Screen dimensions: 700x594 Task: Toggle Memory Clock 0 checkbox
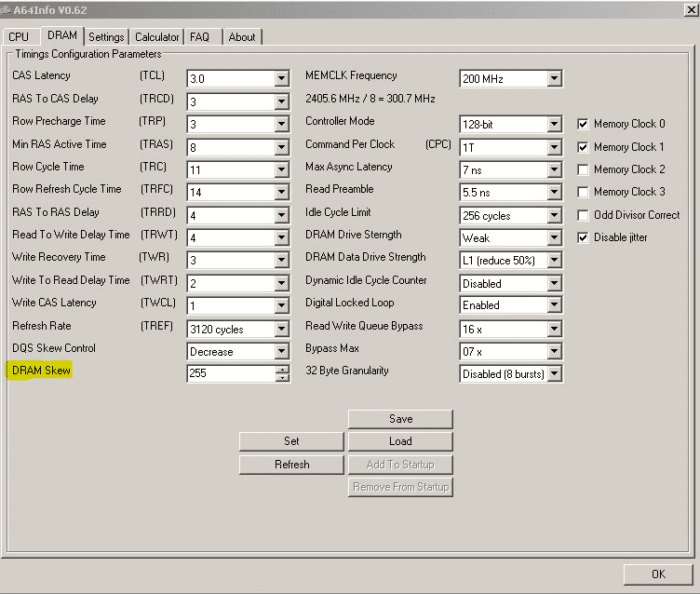583,124
